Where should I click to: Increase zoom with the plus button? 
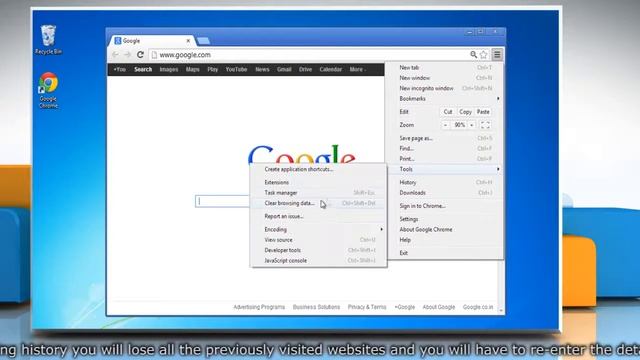(x=471, y=125)
